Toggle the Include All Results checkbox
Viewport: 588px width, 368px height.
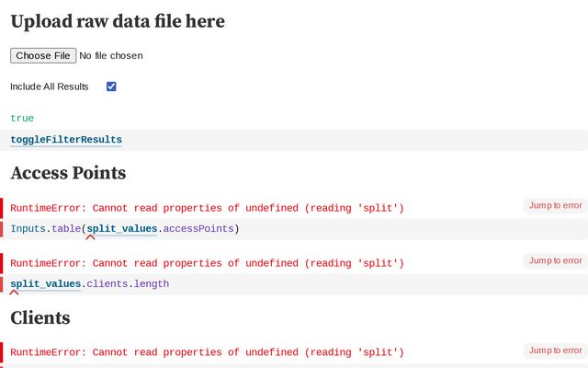111,86
